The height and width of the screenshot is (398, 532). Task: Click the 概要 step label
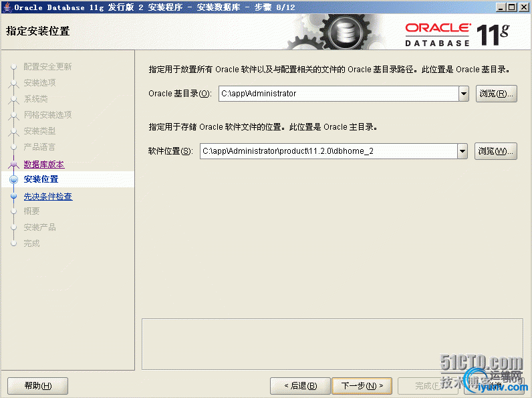pyautogui.click(x=31, y=211)
